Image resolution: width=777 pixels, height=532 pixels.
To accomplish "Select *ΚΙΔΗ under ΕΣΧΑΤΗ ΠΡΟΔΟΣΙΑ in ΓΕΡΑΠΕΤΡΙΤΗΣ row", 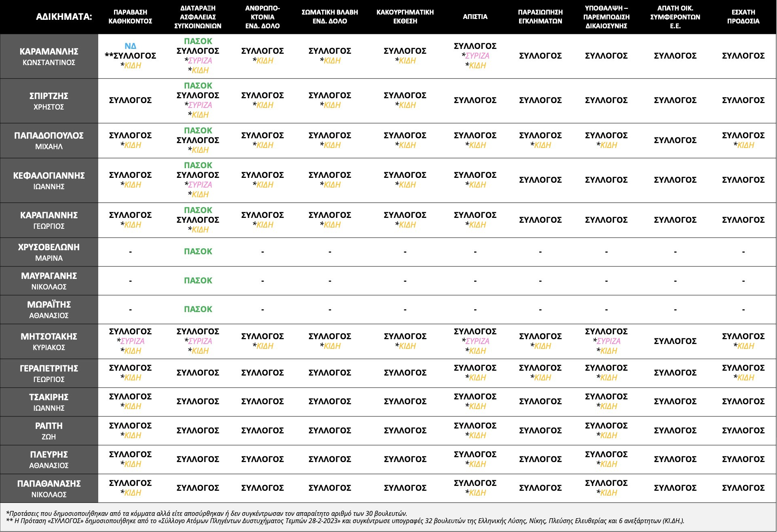I will (x=743, y=378).
